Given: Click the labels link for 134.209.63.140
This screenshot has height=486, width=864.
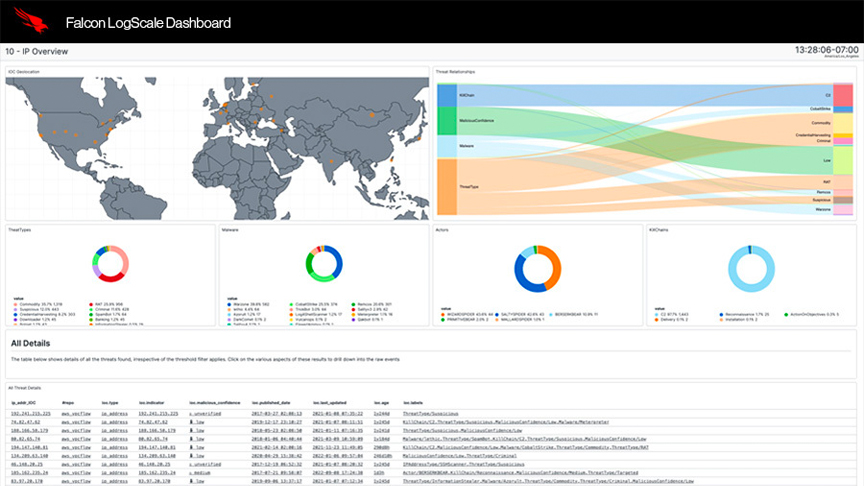Looking at the screenshot, I should [460, 456].
